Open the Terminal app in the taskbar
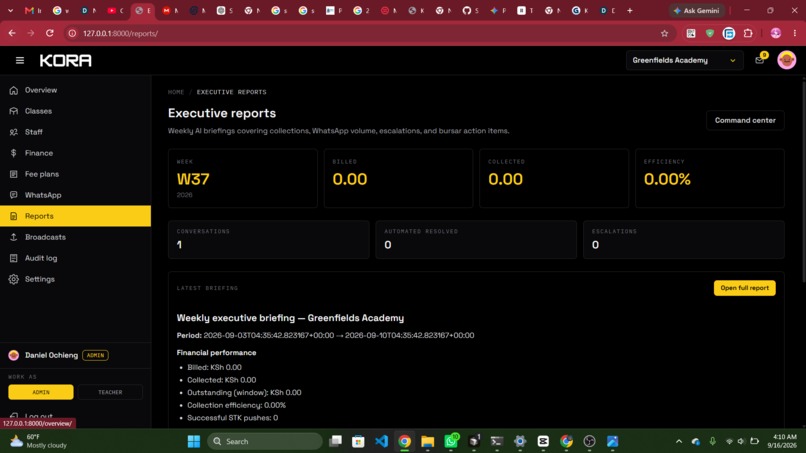This screenshot has width=806, height=453. click(497, 441)
